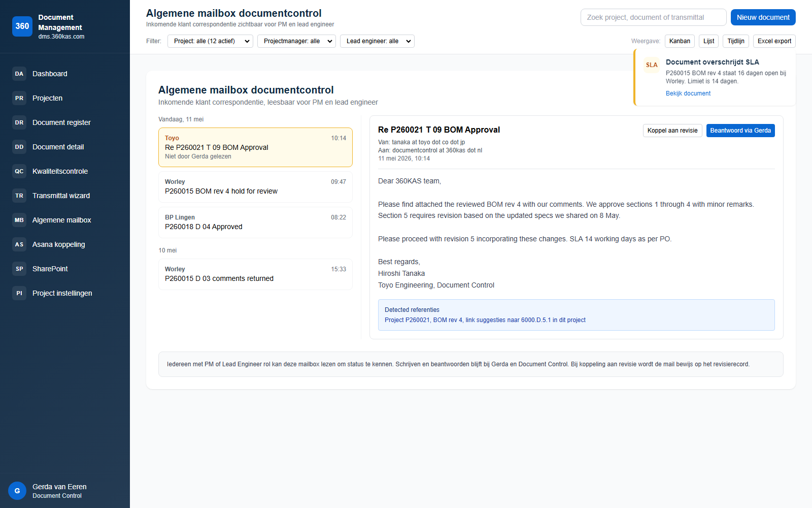Click the SP SharePoint icon
Screen dimensions: 812x508
19,269
